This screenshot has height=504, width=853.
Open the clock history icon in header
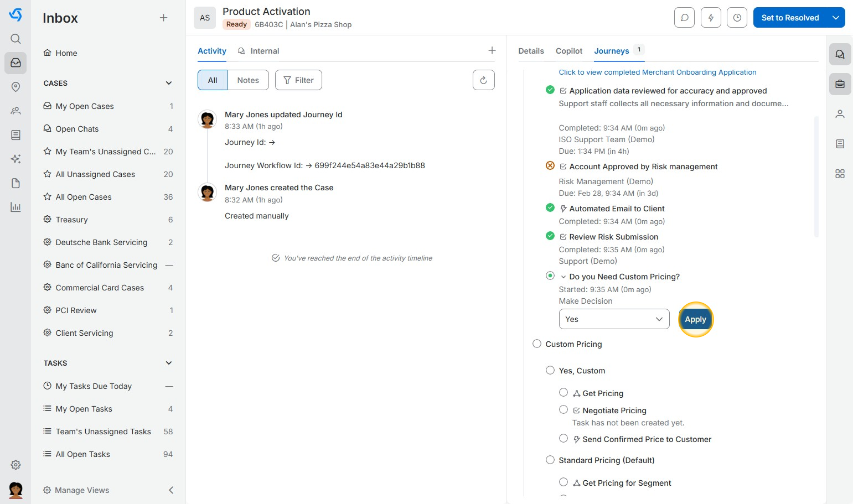[x=737, y=18]
